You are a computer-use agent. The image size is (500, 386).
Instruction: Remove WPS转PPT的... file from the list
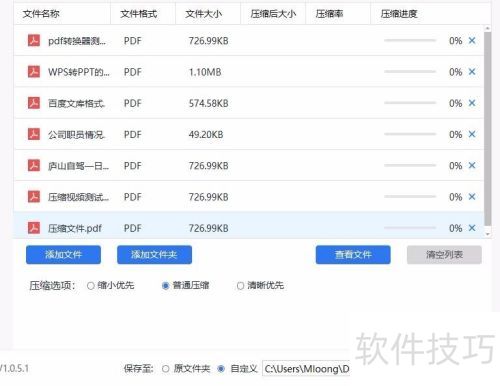click(x=472, y=72)
